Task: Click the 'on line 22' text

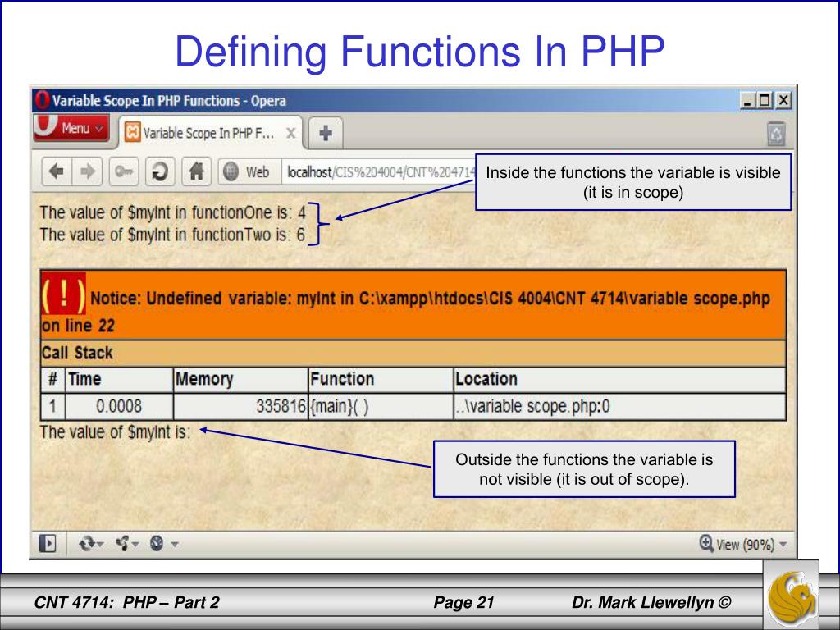Action: [78, 326]
